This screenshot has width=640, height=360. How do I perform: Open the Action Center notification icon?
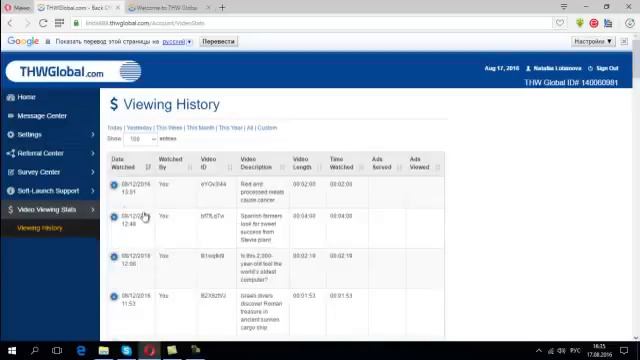click(624, 351)
